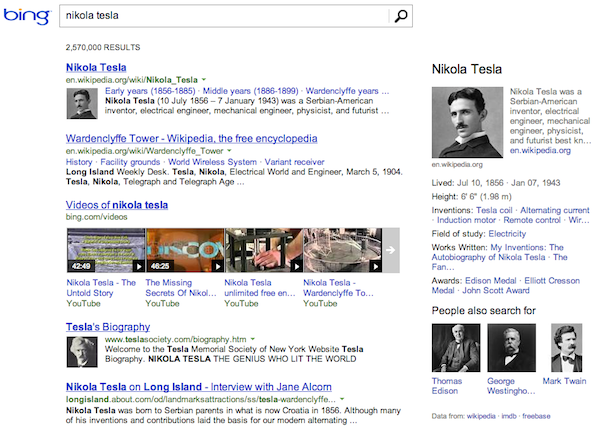Viewport: 600px width, 429px height.
Task: Open the Nikola Tesla Wikipedia result title
Action: click(x=96, y=67)
